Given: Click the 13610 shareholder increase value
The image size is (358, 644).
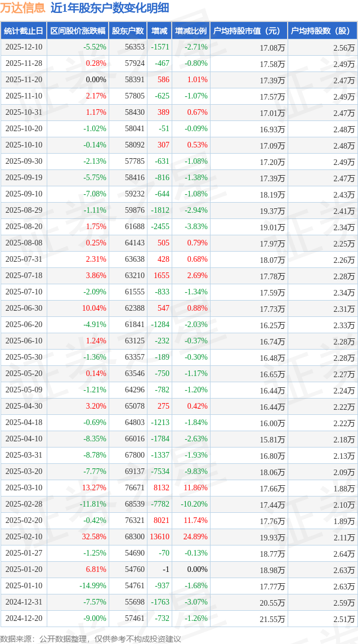Looking at the screenshot, I should [x=159, y=537].
